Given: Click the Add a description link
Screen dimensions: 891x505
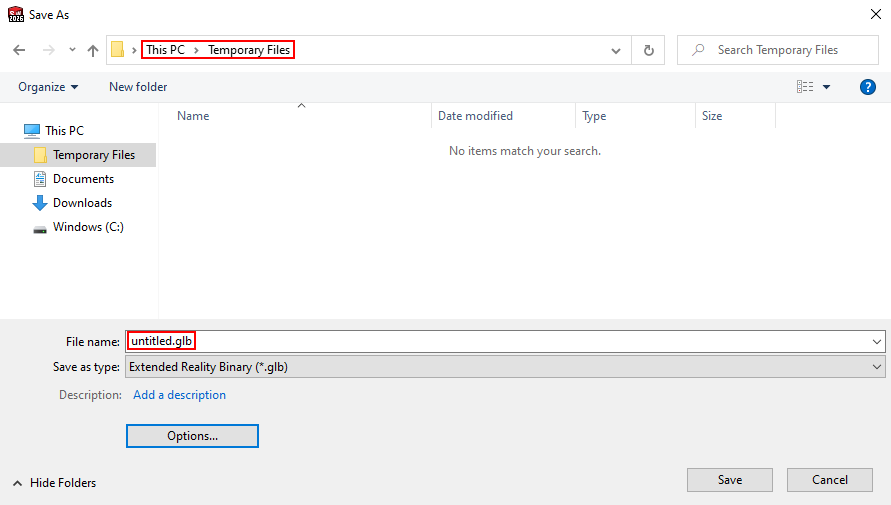Looking at the screenshot, I should (180, 395).
